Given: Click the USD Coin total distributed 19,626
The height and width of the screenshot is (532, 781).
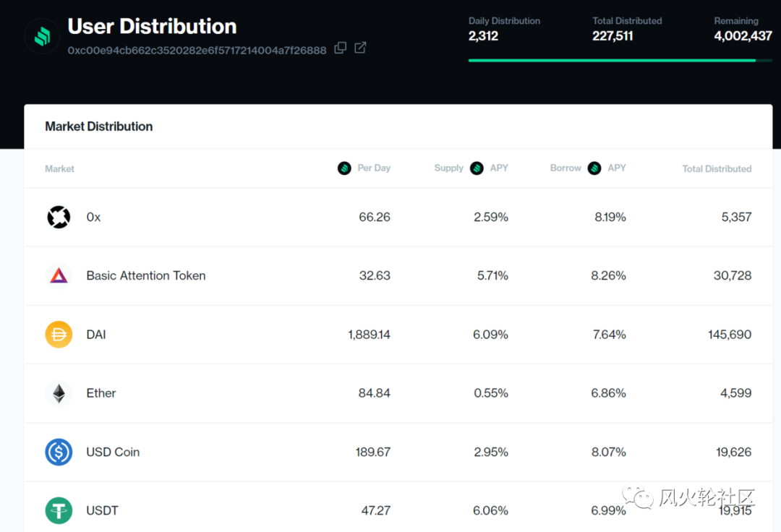Looking at the screenshot, I should pyautogui.click(x=734, y=452).
